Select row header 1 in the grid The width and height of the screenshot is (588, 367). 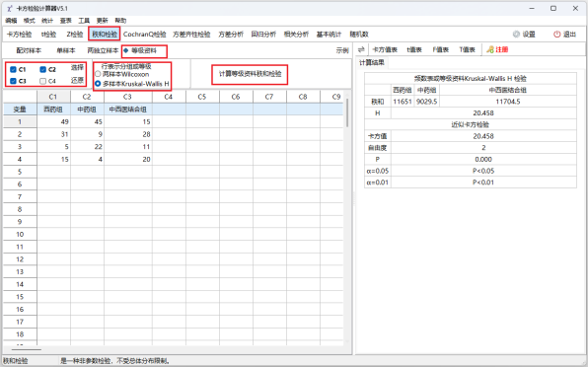coord(20,121)
